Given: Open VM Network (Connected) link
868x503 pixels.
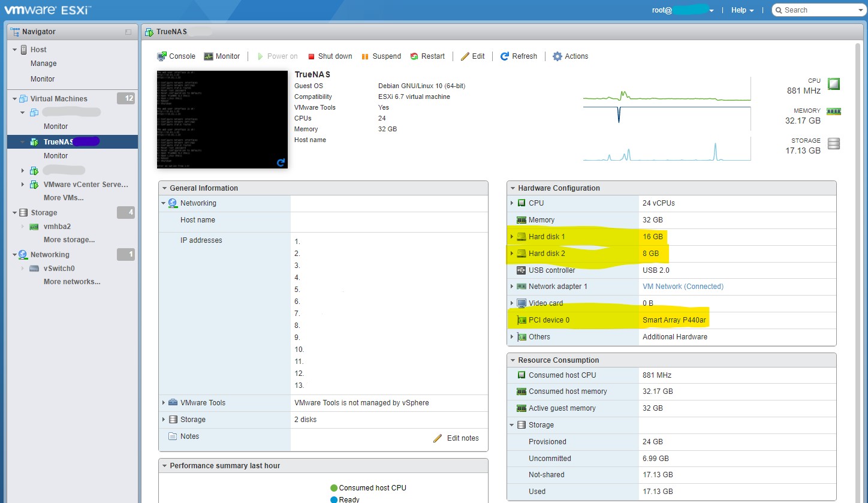Looking at the screenshot, I should [x=683, y=287].
